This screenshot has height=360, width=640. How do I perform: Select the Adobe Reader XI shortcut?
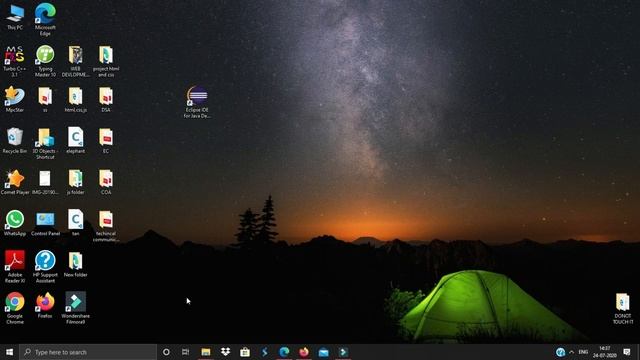point(15,267)
